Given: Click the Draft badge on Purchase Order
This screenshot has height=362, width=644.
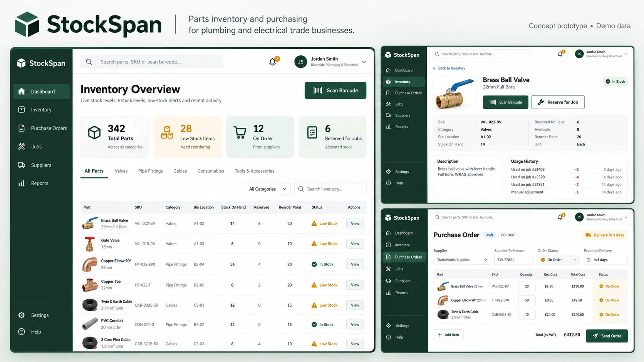Looking at the screenshot, I should 489,235.
